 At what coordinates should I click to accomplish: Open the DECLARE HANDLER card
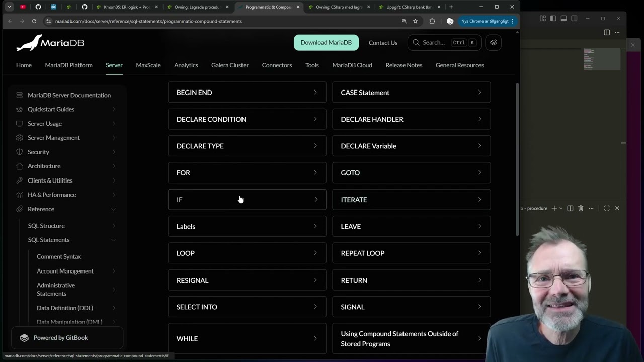tap(412, 119)
